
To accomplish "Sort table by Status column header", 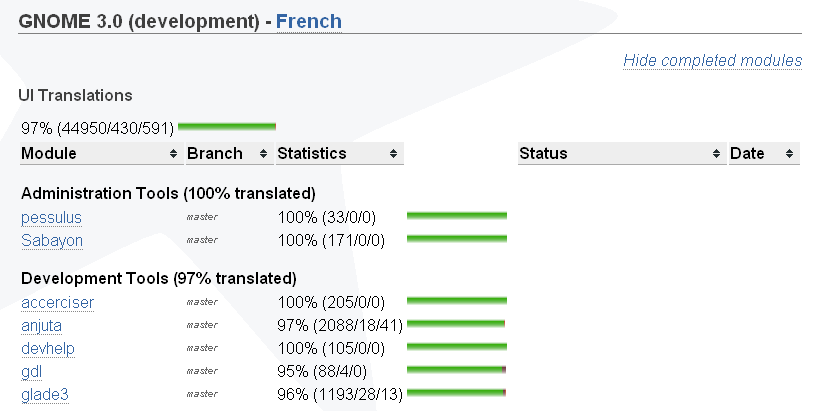I will coord(622,153).
